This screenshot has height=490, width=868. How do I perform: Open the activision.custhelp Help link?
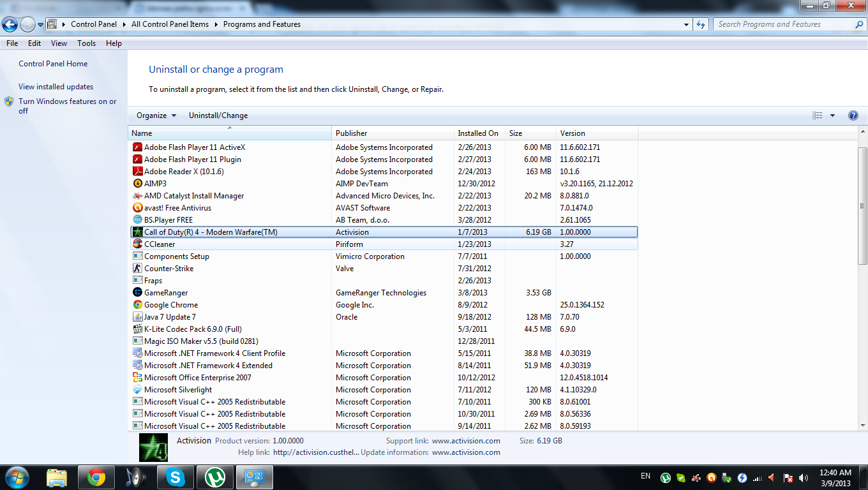click(x=316, y=452)
